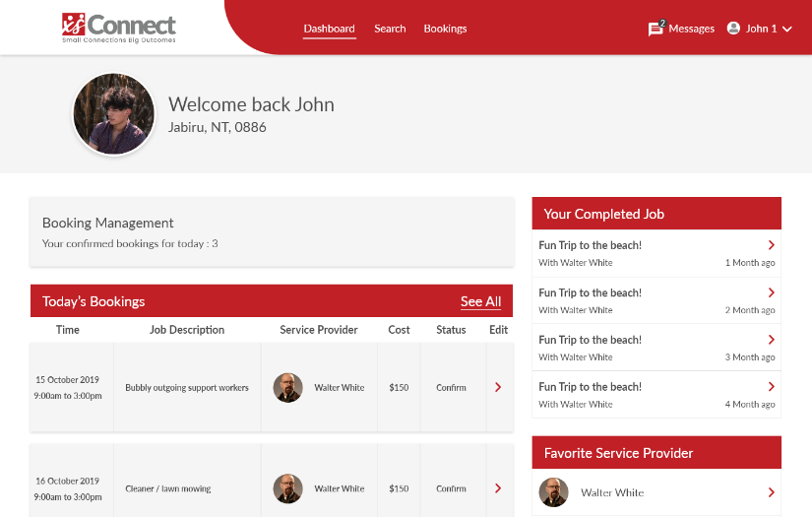Open the Messages chat icon
Screen dimensions: 812x517
pos(656,29)
